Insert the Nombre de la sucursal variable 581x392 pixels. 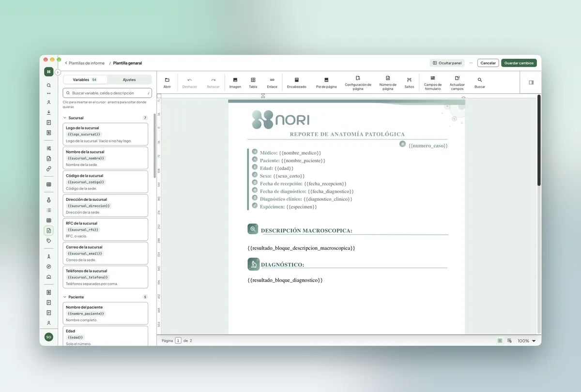106,158
